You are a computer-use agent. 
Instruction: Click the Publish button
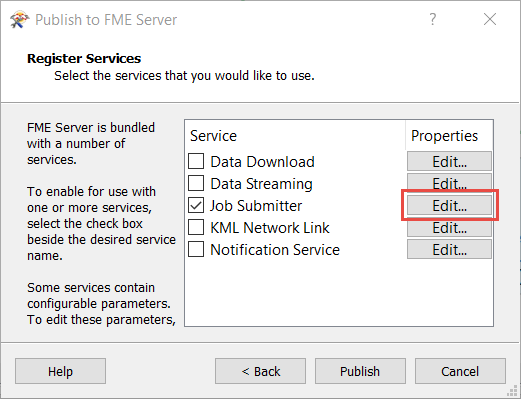click(x=360, y=371)
